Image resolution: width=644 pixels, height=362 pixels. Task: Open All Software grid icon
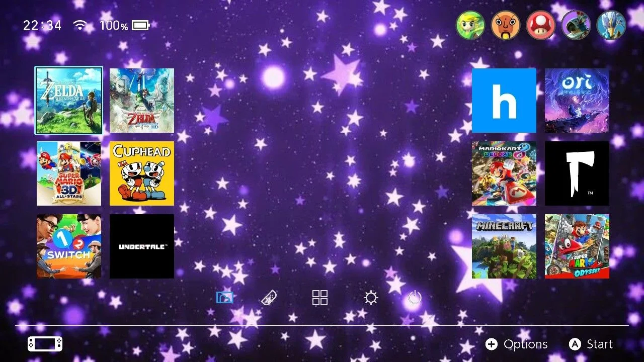[320, 298]
